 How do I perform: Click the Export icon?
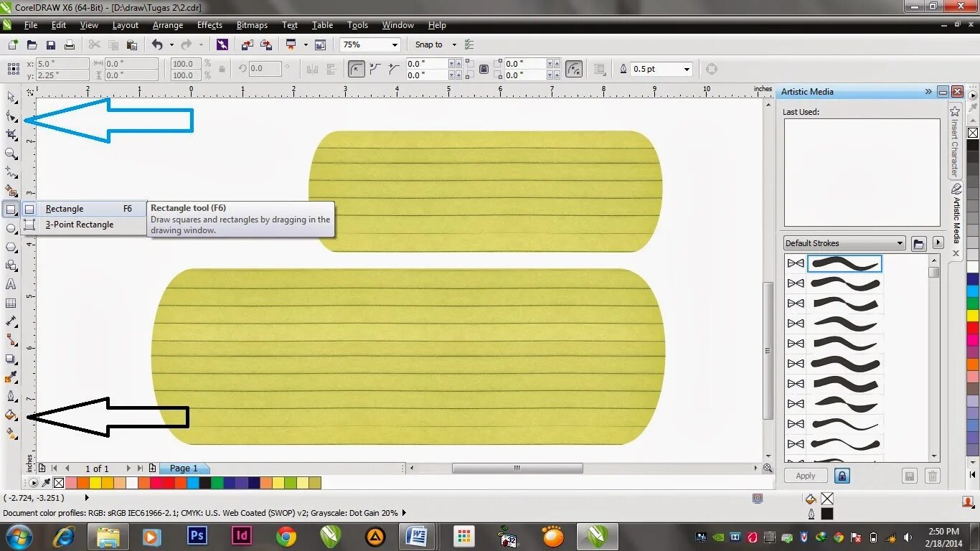pos(266,44)
